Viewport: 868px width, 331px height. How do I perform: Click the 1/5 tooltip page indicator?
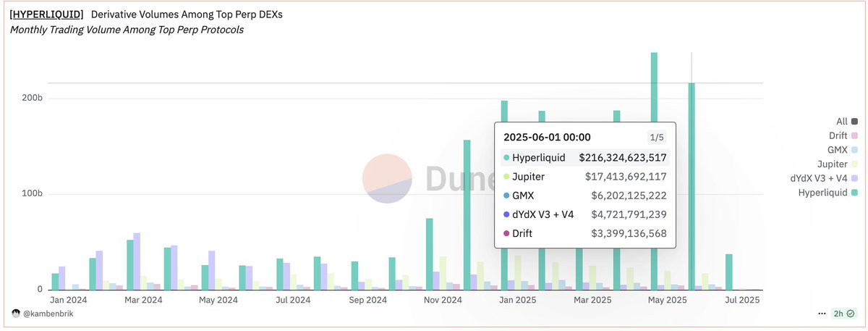(x=657, y=137)
